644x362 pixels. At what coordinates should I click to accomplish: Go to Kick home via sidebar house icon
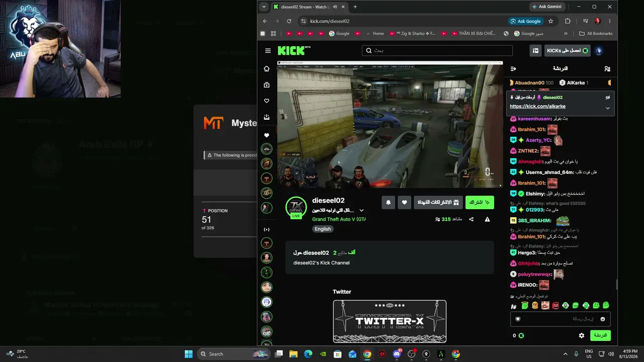(267, 69)
